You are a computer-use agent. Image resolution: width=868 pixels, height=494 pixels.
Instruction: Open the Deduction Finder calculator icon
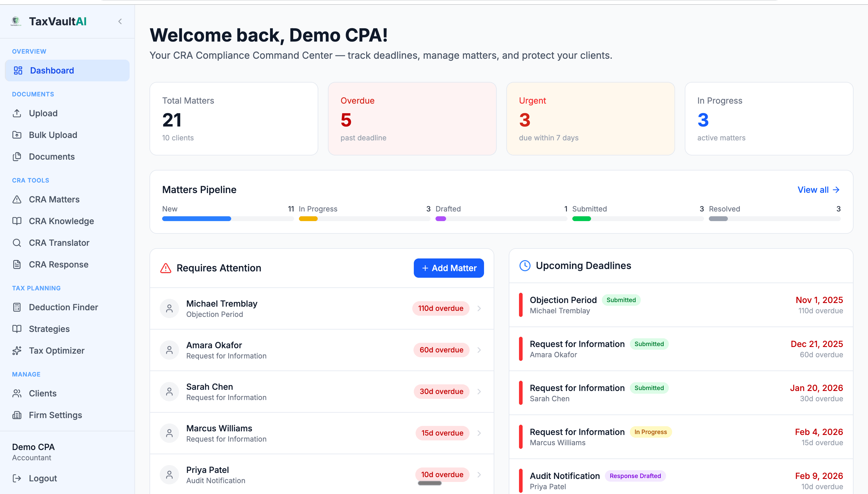(17, 307)
